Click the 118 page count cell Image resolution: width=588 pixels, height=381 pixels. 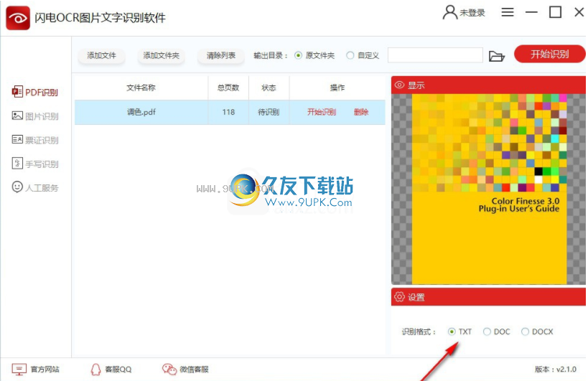click(x=228, y=112)
